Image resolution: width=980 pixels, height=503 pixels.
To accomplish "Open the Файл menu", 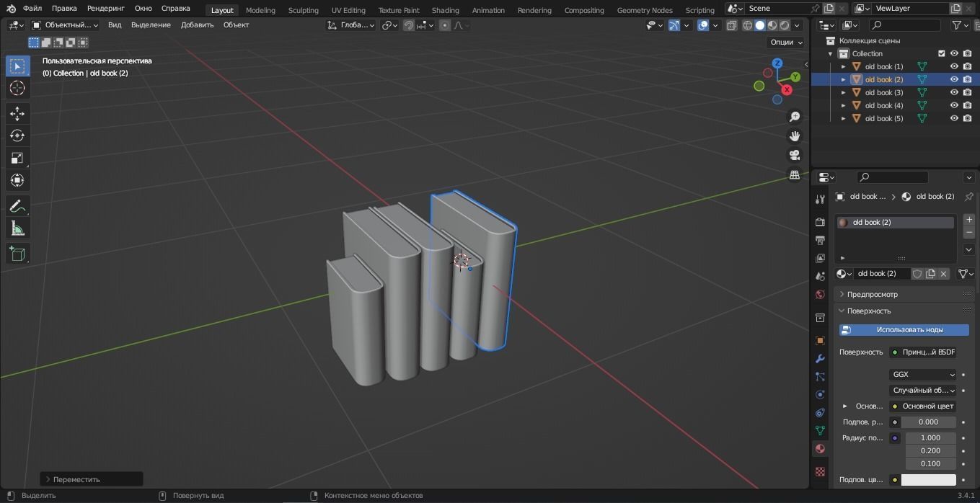I will tap(32, 9).
